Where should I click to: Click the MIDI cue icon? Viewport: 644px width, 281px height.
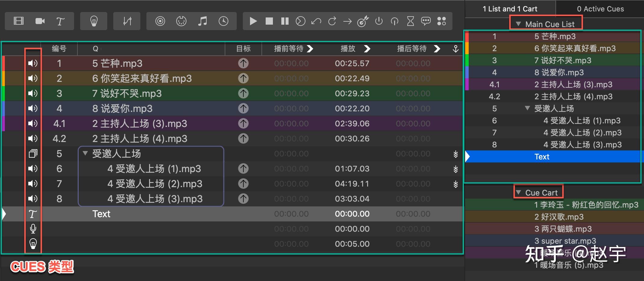pos(181,21)
